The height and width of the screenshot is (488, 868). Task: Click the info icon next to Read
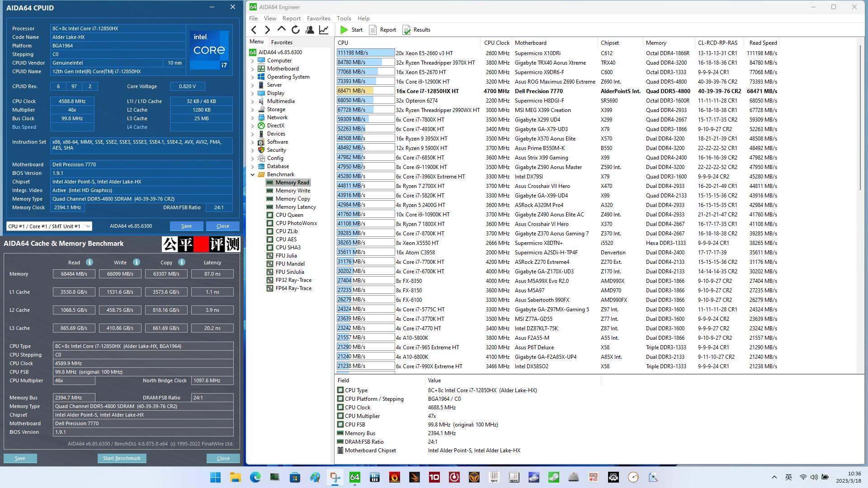click(90, 262)
